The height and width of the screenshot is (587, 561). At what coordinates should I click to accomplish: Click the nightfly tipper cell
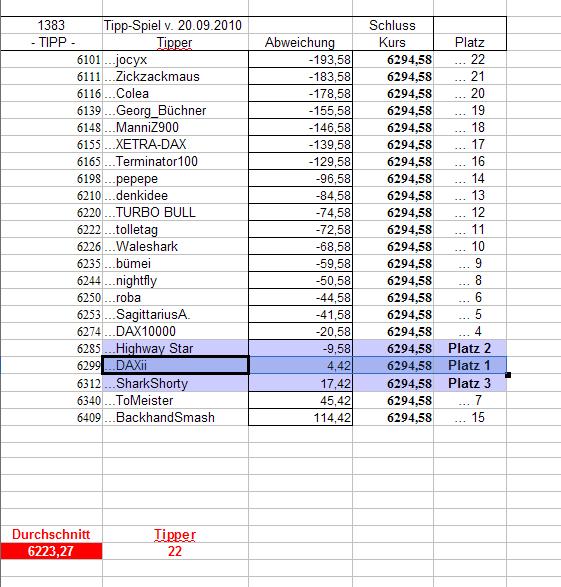175,280
